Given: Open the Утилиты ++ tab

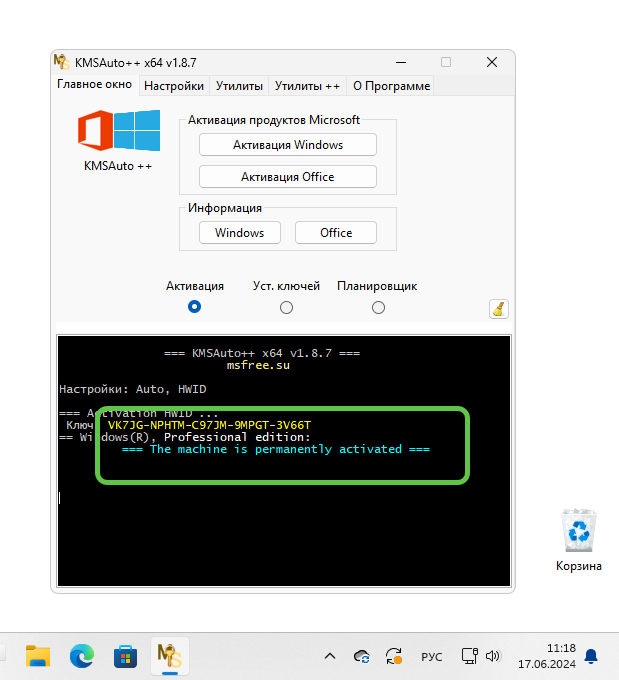Looking at the screenshot, I should 307,86.
